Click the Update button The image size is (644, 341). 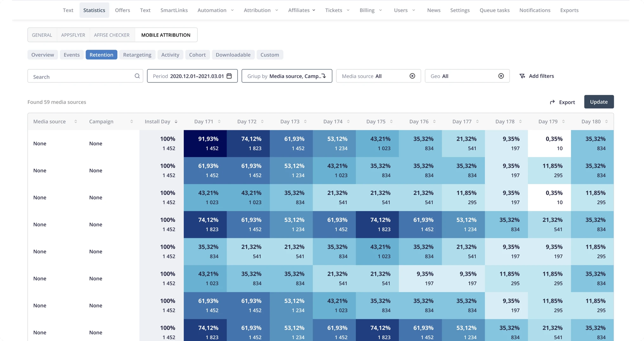click(x=599, y=102)
